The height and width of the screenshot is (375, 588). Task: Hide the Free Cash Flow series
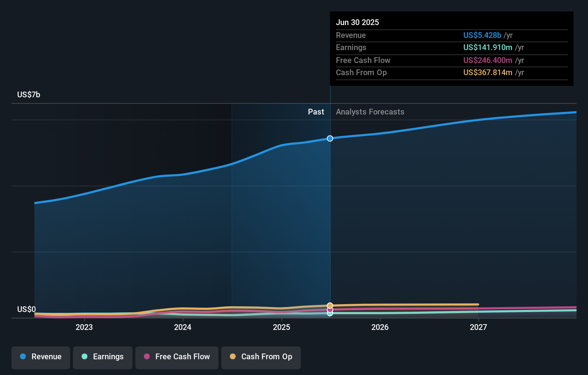tap(177, 357)
